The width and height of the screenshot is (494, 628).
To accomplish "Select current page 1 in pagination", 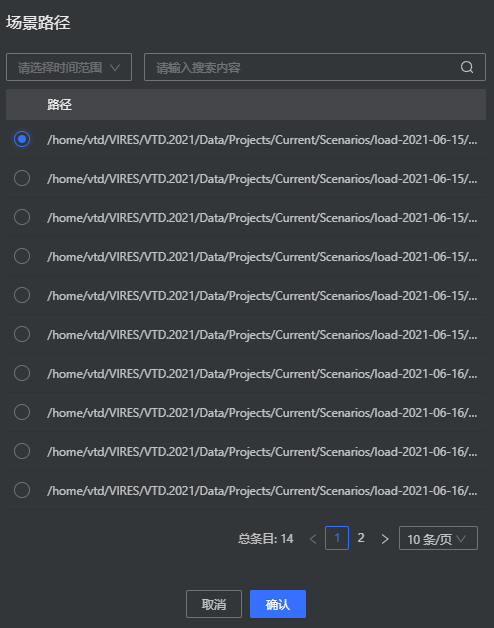I will tap(337, 538).
